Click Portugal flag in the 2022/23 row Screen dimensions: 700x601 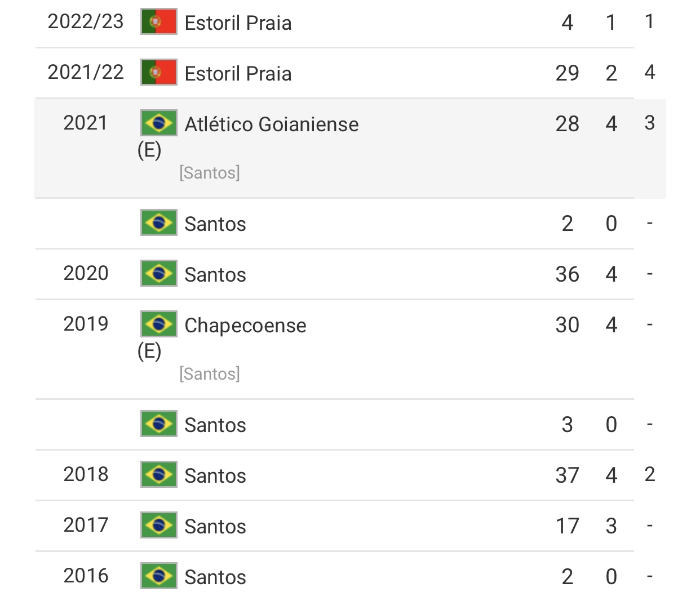pos(158,22)
